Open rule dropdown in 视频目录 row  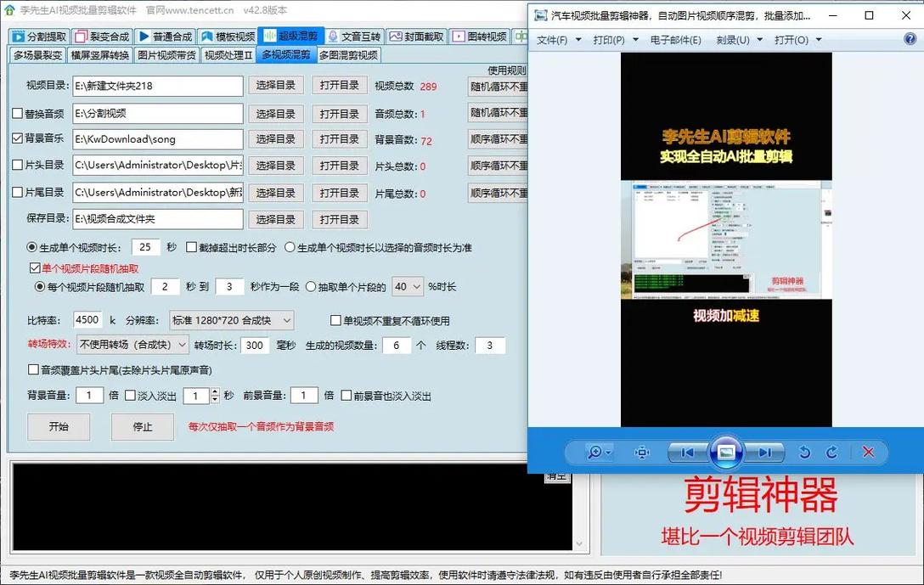pyautogui.click(x=498, y=87)
